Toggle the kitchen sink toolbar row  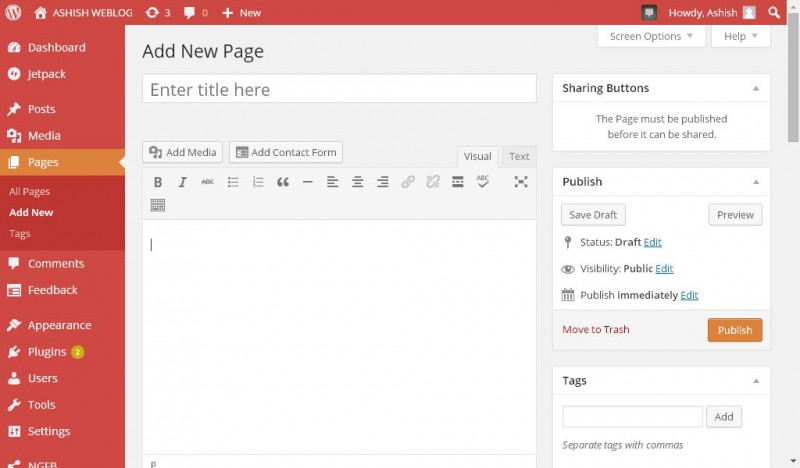[x=158, y=206]
